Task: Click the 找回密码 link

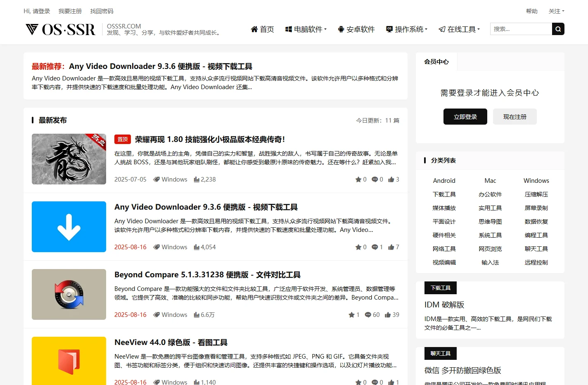Action: [x=102, y=11]
